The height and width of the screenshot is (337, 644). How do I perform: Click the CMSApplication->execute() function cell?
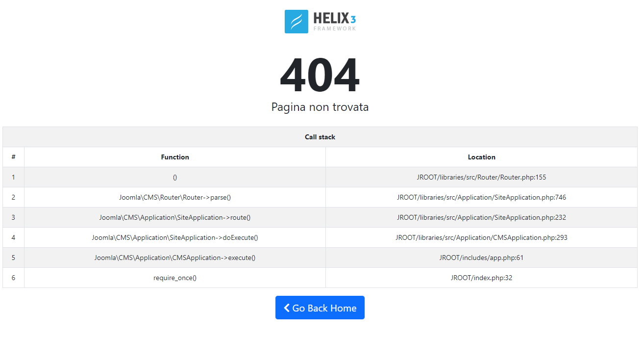175,258
